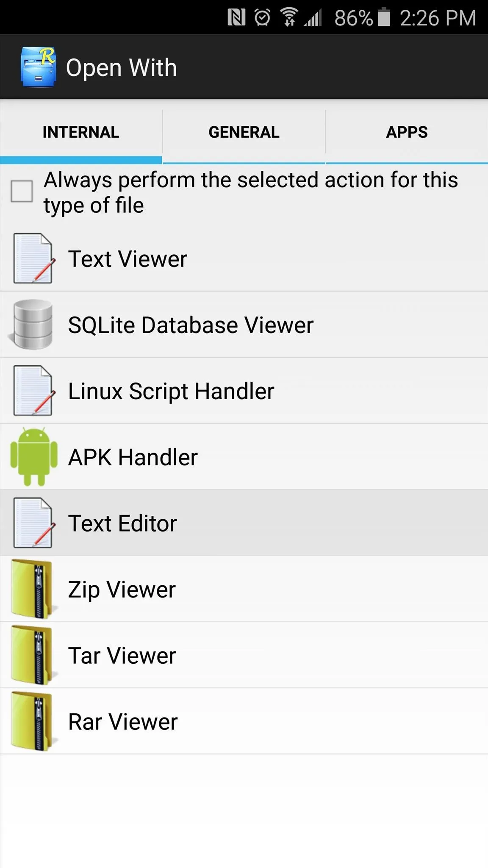The image size is (488, 868).
Task: Click the SQLite database cylinder icon
Action: pyautogui.click(x=32, y=325)
